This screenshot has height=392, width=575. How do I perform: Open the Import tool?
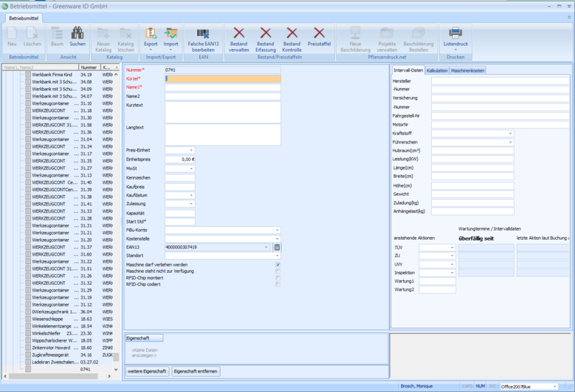pyautogui.click(x=171, y=39)
